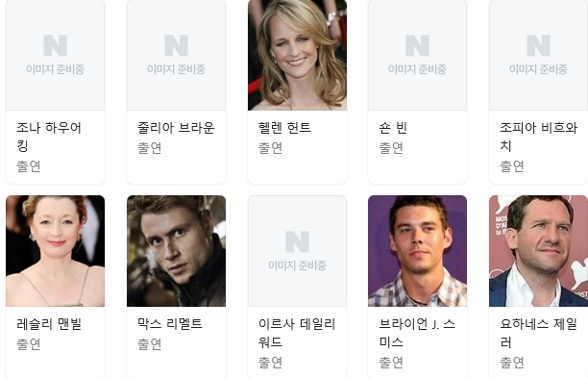588x378 pixels.
Task: Open the 브라이언 J. 스미스 name link
Action: [x=417, y=333]
